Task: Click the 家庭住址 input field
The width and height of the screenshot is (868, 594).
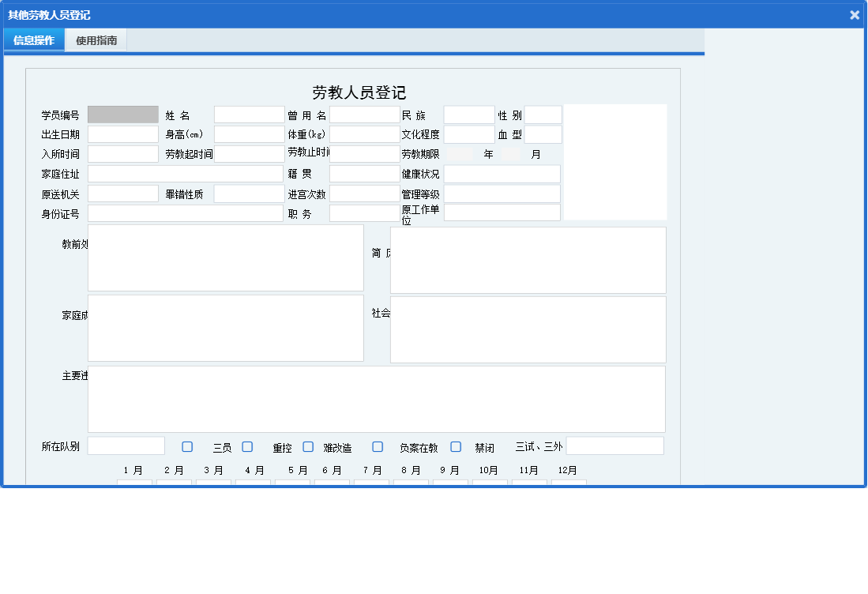Action: coord(186,173)
